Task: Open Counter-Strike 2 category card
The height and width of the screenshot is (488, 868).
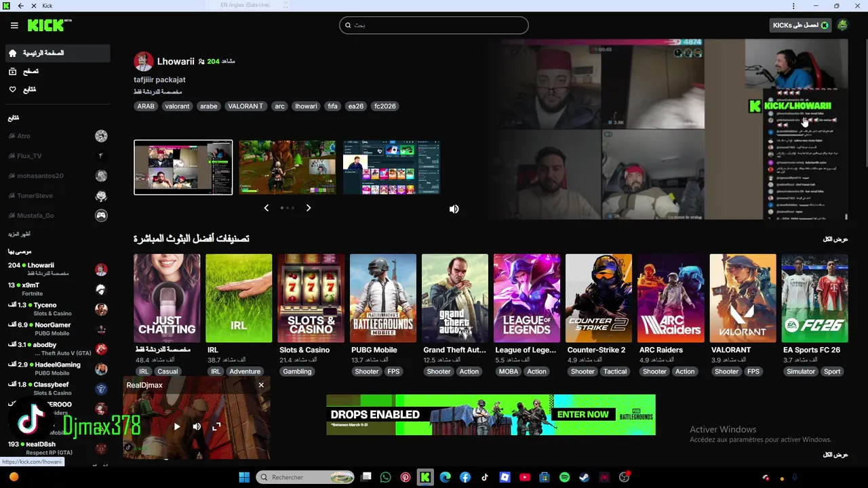Action: tap(599, 298)
